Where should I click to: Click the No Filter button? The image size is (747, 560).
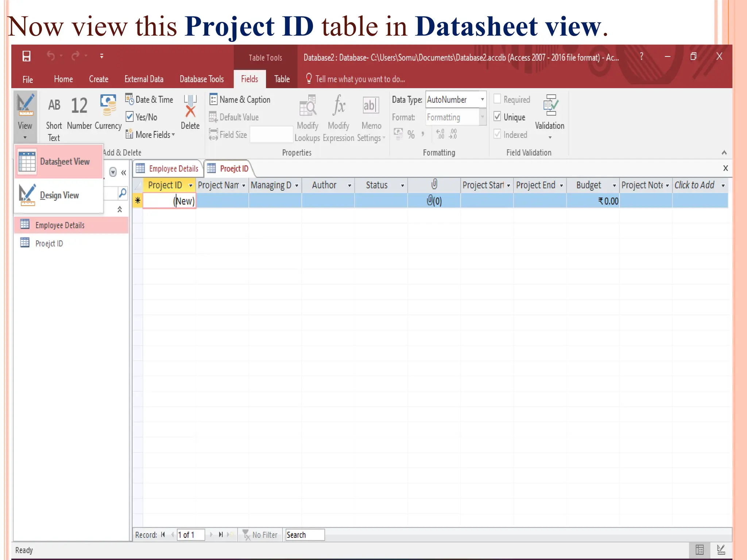(260, 535)
